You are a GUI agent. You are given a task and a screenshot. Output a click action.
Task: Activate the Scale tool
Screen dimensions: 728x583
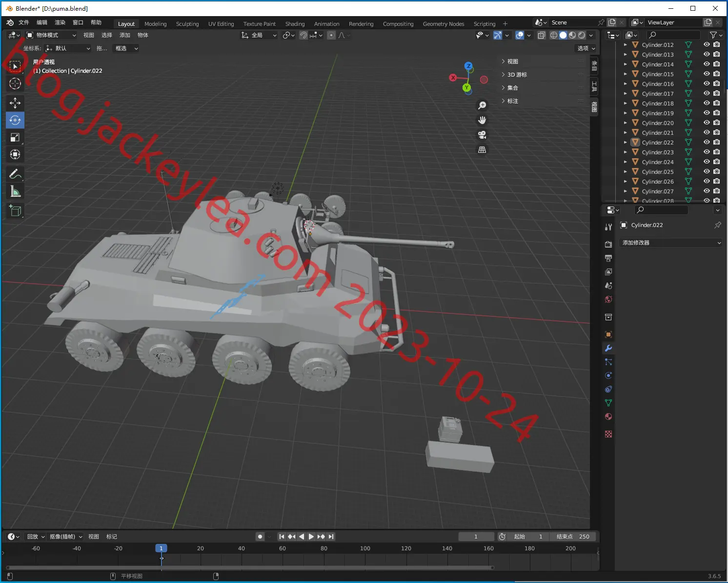tap(15, 138)
